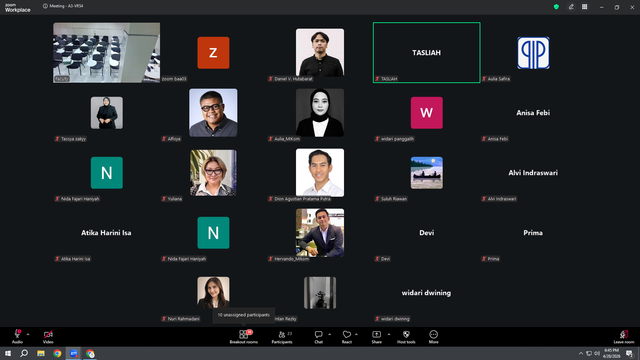Unmute using the Audio microphone icon

click(x=18, y=334)
